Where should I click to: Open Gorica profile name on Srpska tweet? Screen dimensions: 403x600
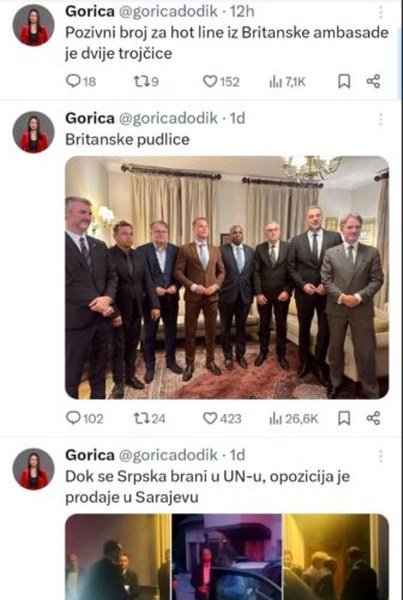click(90, 455)
